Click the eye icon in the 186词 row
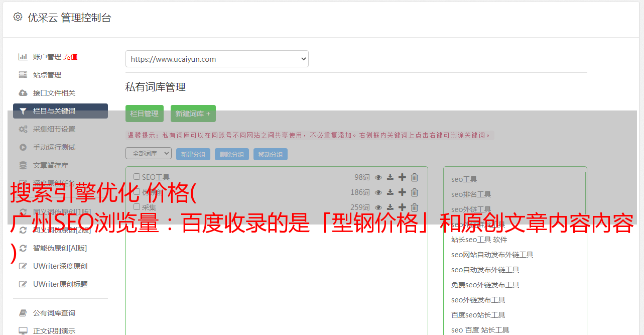Screen dimensions: 644x335 pyautogui.click(x=378, y=192)
